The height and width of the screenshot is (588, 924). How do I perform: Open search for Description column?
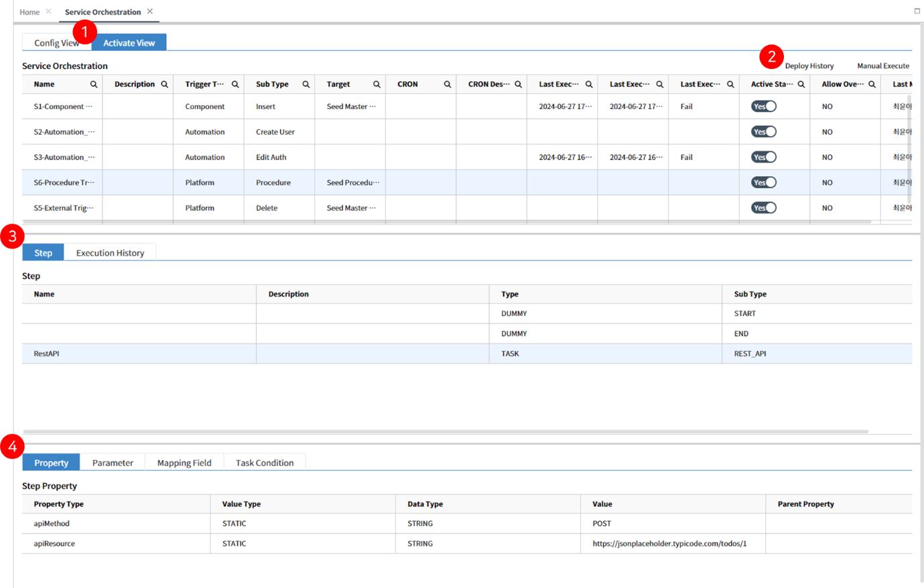[x=164, y=84]
